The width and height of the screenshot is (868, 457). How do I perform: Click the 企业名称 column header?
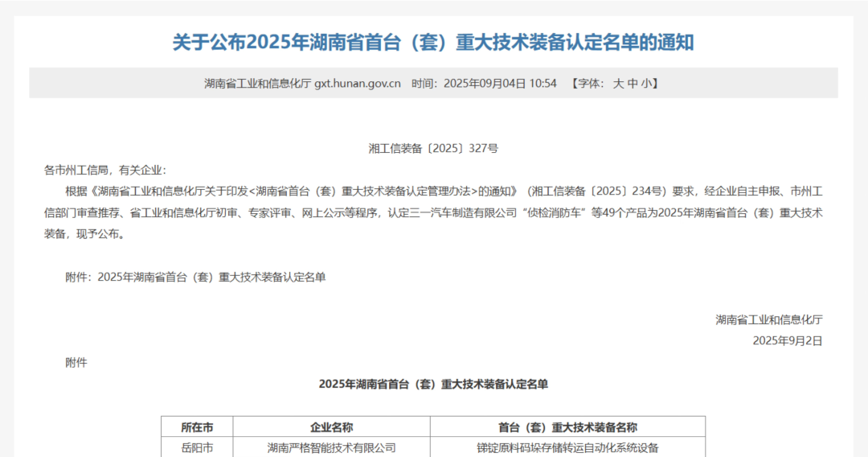point(332,428)
